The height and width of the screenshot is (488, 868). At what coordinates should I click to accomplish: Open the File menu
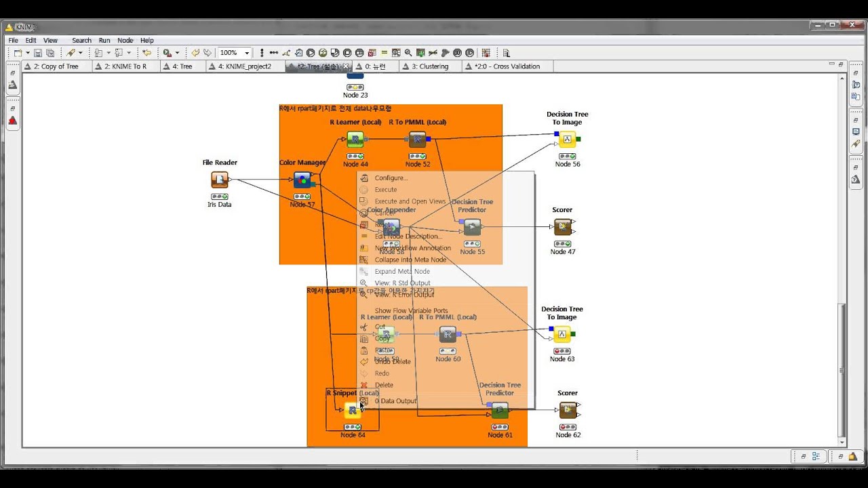pyautogui.click(x=13, y=41)
